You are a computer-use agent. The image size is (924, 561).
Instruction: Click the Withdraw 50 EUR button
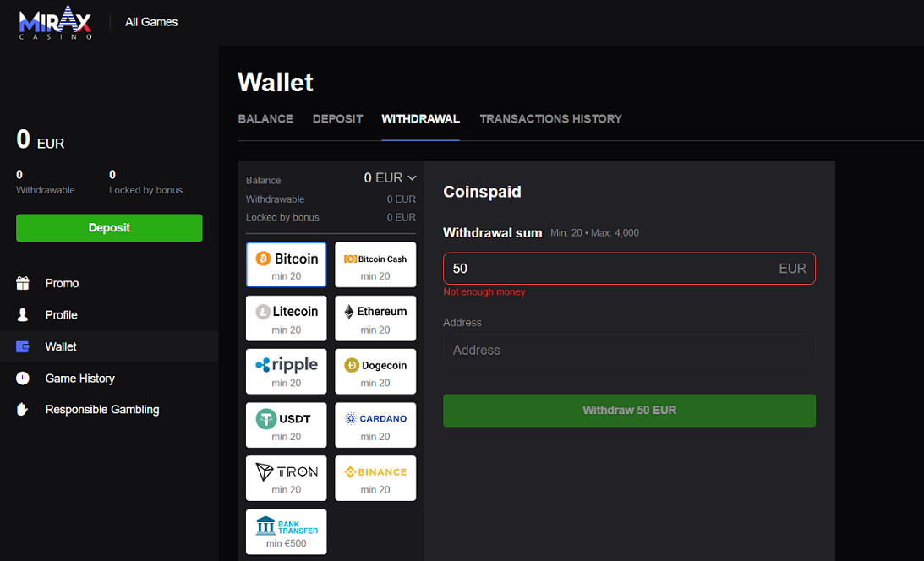click(x=629, y=411)
